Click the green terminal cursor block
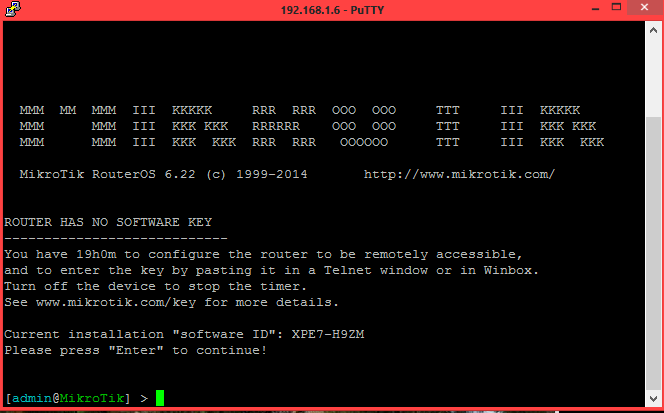This screenshot has width=664, height=413. point(160,398)
